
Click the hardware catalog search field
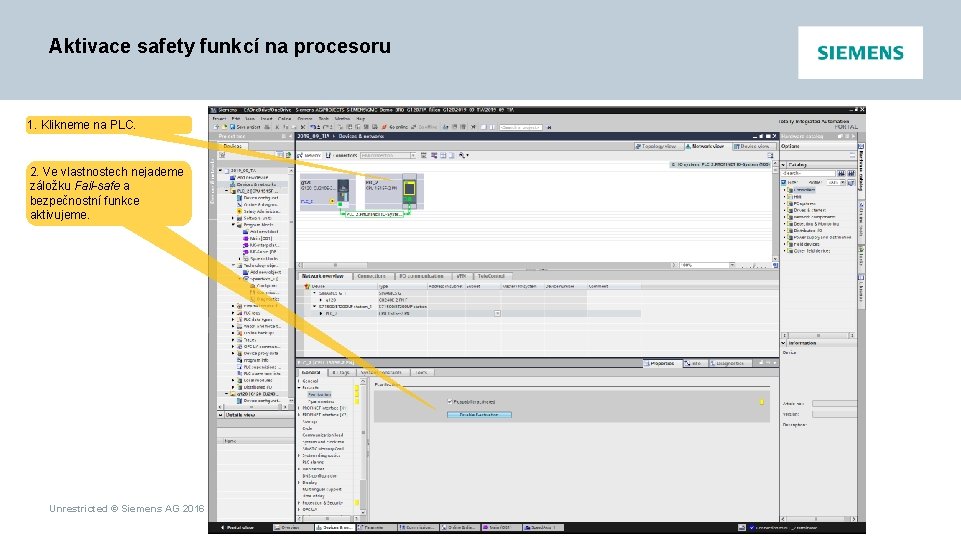(x=809, y=173)
